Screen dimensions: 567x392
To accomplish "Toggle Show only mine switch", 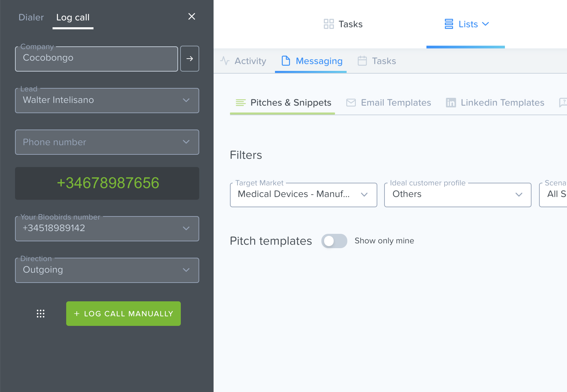I will tap(334, 241).
